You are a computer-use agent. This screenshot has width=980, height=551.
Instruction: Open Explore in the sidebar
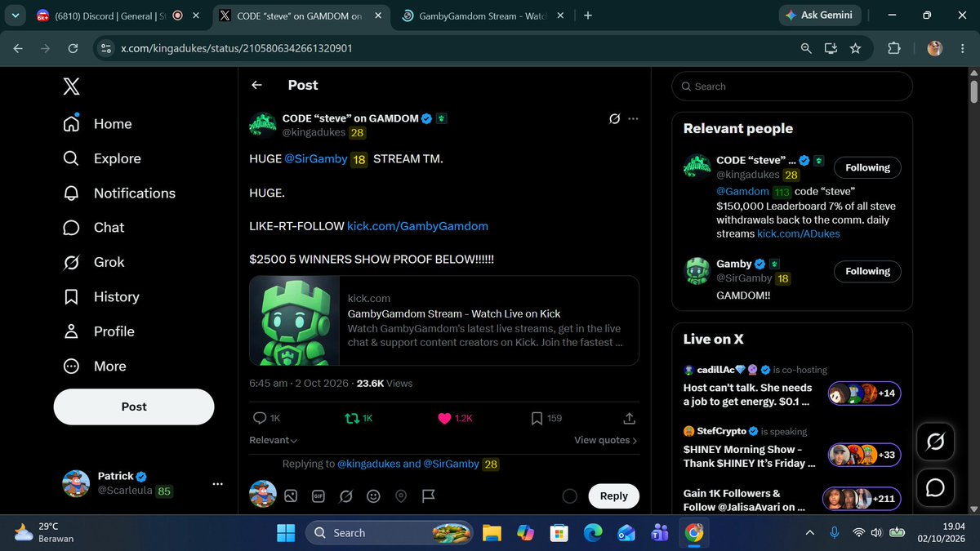pos(101,158)
